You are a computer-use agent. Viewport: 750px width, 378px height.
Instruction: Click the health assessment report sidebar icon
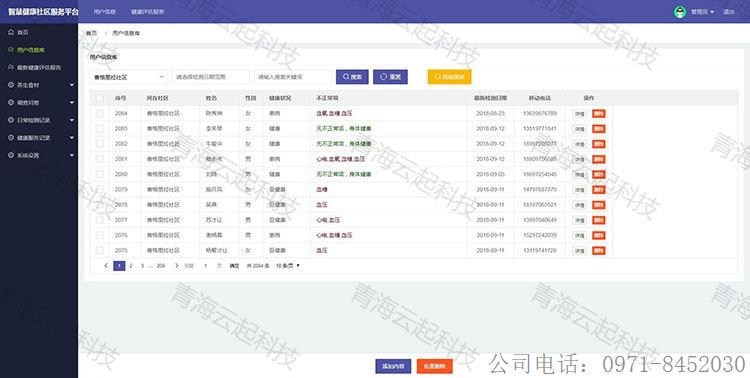tap(11, 67)
